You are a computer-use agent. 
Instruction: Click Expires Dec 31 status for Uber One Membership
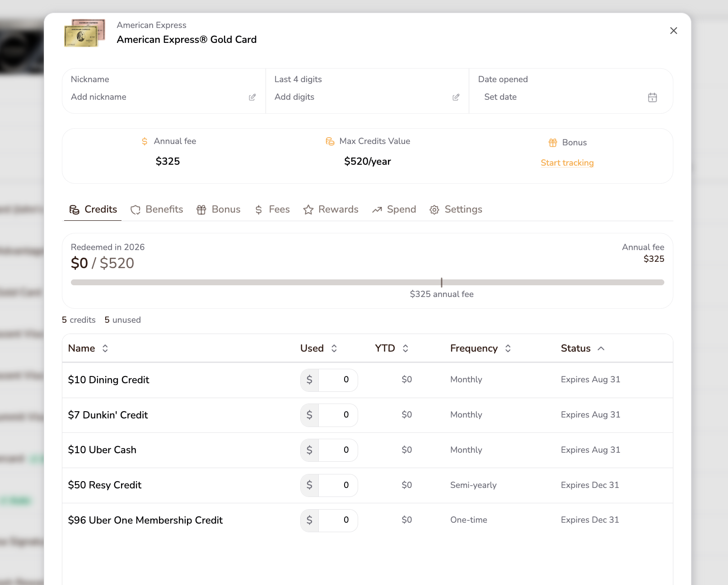(x=590, y=520)
